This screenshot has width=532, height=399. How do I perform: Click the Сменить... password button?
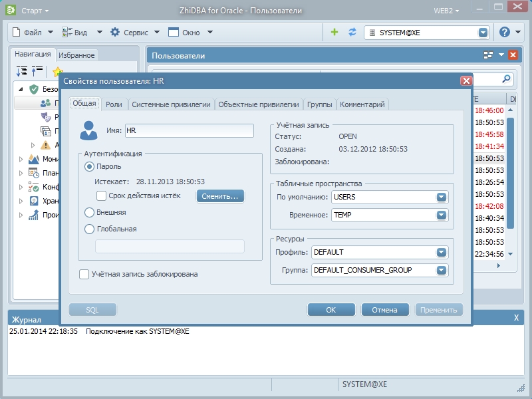(220, 196)
